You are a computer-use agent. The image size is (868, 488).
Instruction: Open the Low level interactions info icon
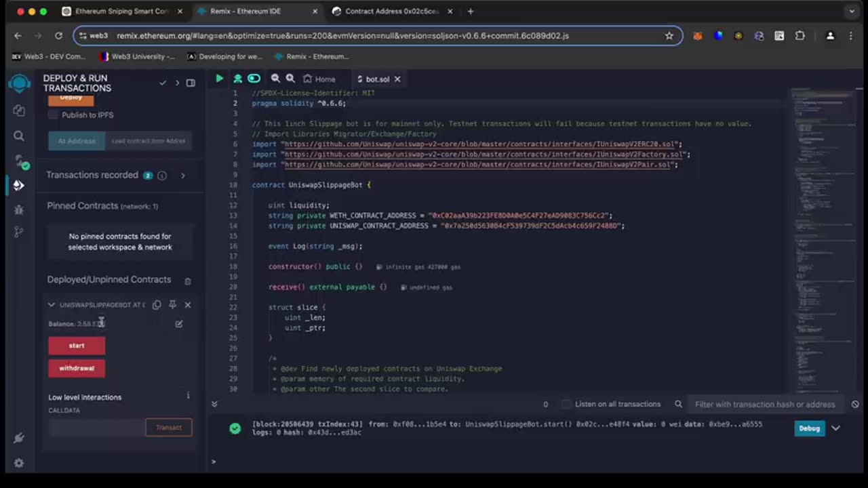coord(188,395)
